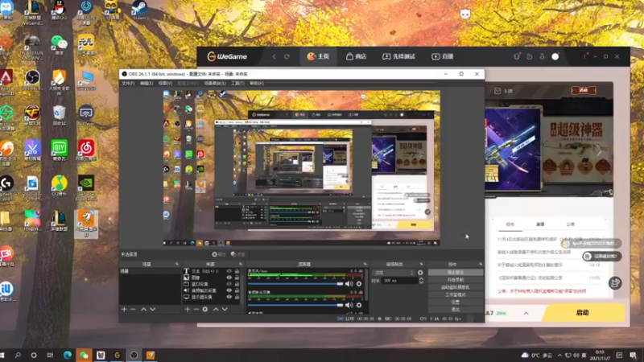Go back in WeGame navigation
This screenshot has width=644, height=362.
pyautogui.click(x=274, y=56)
